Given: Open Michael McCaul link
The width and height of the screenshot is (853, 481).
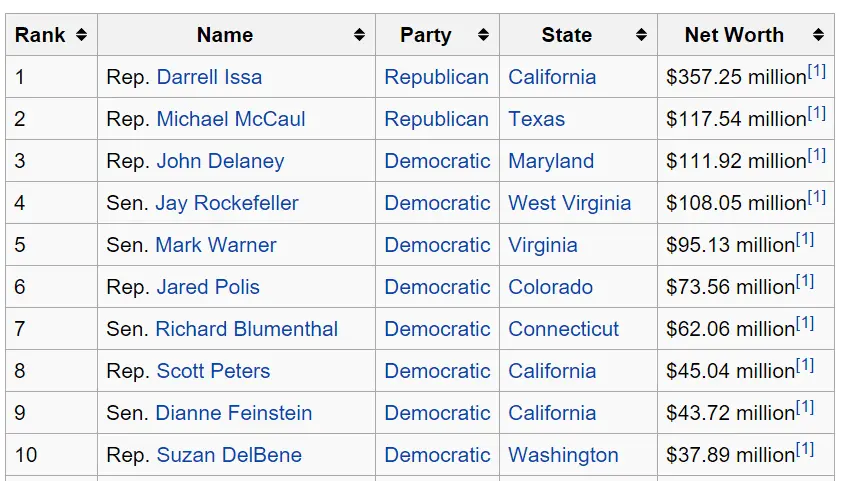Looking at the screenshot, I should tap(231, 119).
